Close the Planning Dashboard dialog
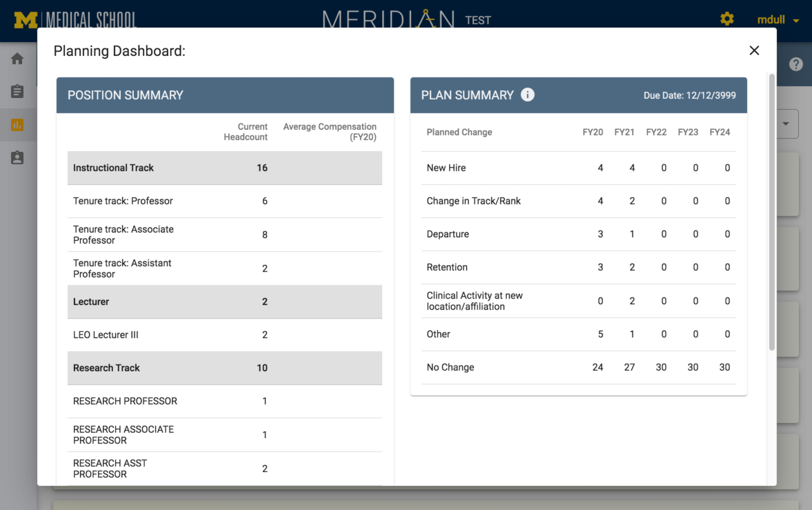 click(754, 50)
